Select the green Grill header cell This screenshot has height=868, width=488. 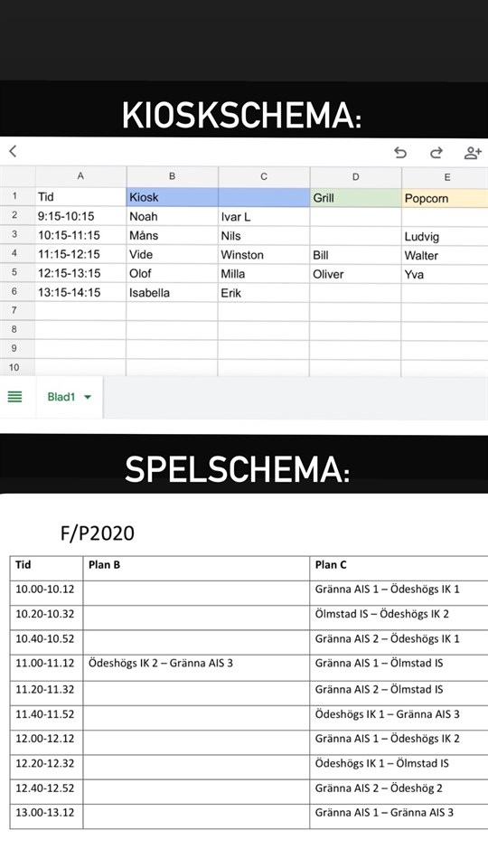point(356,197)
